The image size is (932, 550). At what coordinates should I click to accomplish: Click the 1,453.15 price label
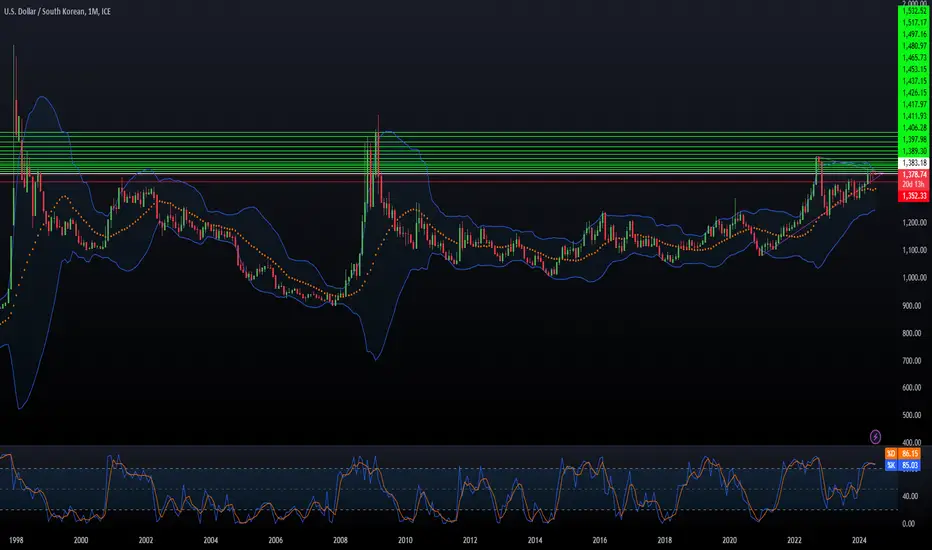click(x=914, y=70)
